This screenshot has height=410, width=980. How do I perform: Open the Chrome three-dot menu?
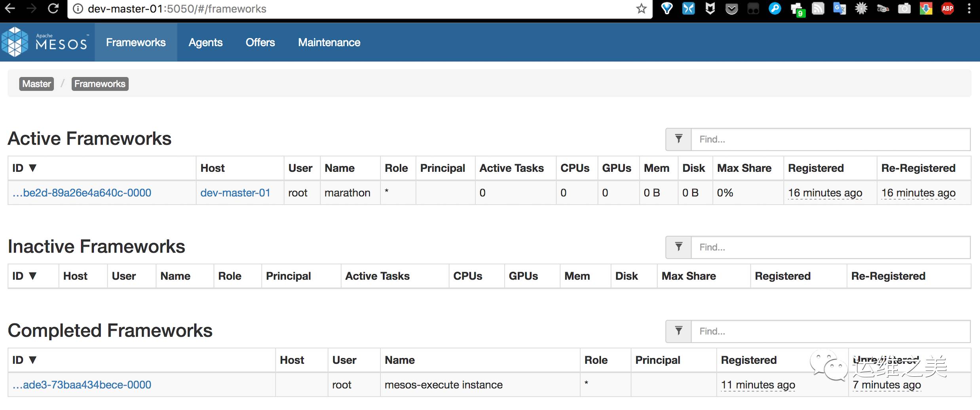coord(969,8)
